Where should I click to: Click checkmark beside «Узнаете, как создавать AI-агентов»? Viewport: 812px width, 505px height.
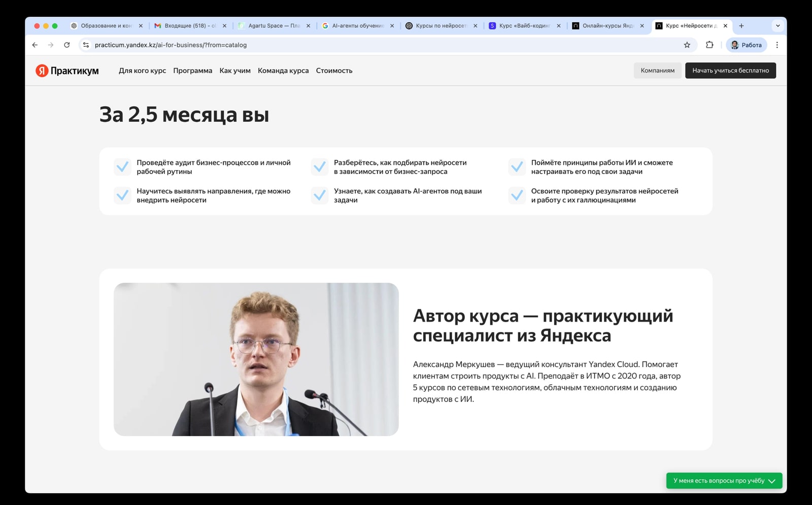tap(320, 195)
